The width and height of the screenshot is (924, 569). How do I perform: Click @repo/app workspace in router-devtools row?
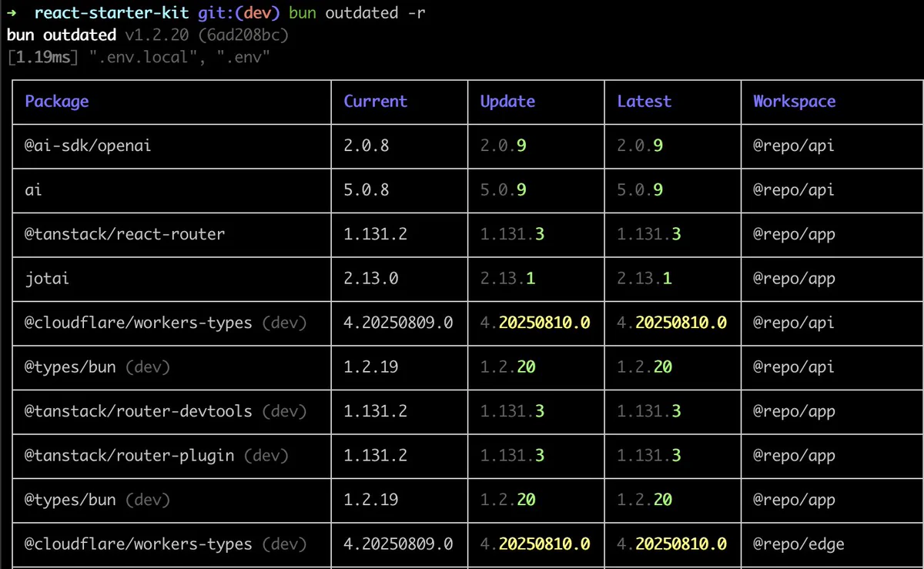[794, 411]
